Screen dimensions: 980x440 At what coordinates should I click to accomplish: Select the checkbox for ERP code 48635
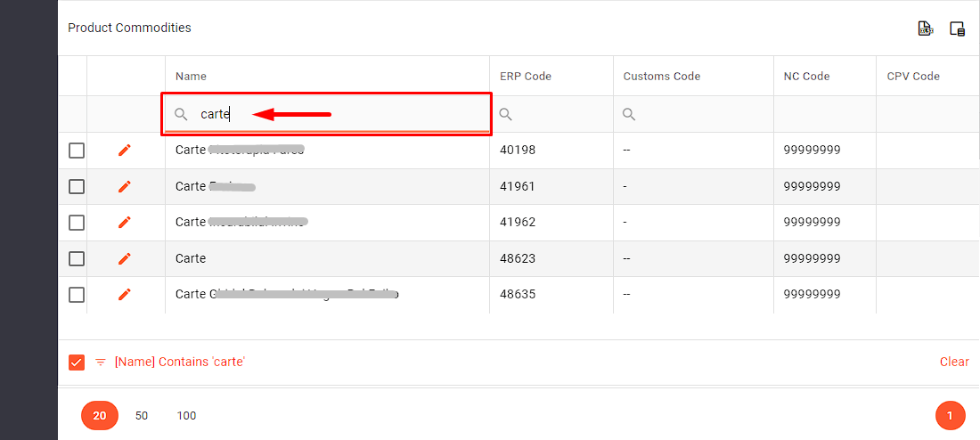(77, 295)
